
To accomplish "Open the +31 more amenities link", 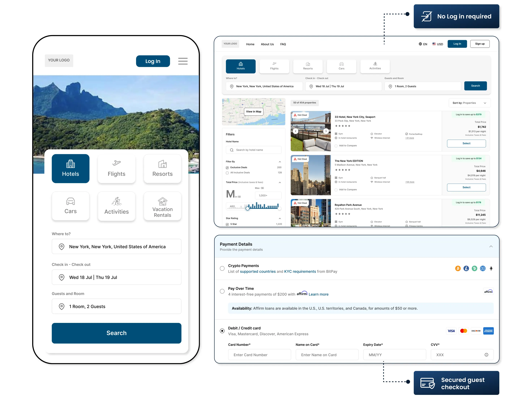I will click(410, 138).
